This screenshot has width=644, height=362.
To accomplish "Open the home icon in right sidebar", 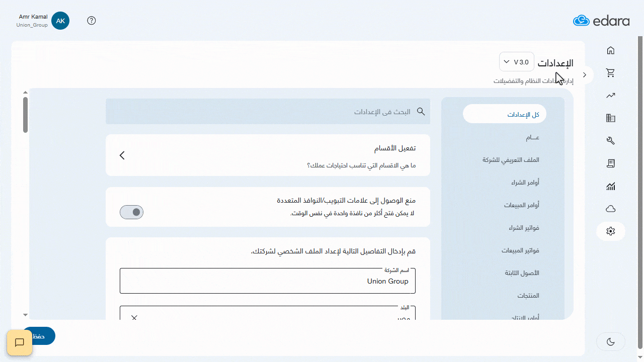I will [x=611, y=50].
